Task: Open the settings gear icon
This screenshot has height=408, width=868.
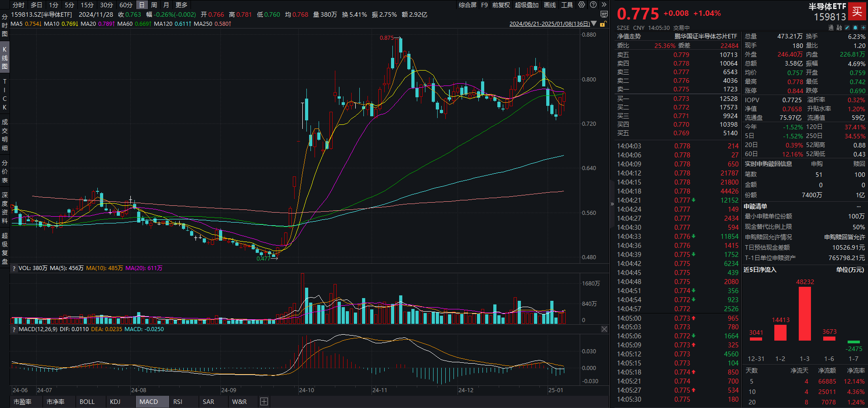Action: click(582, 5)
